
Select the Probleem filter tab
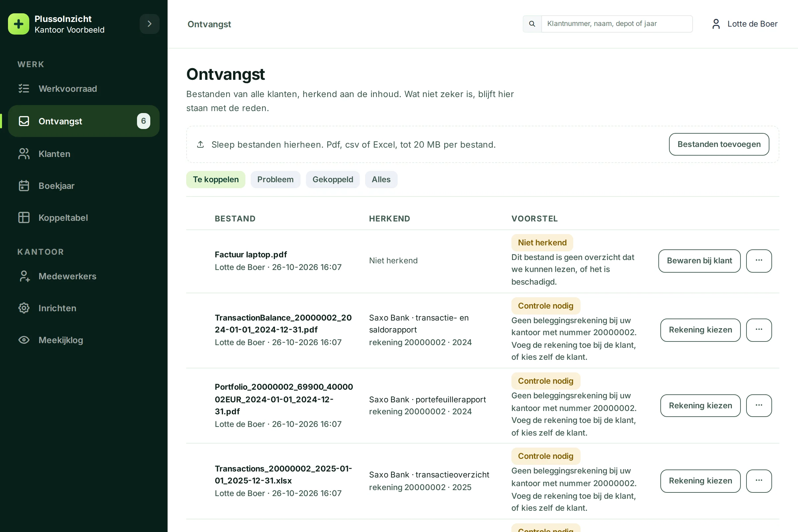click(x=276, y=180)
